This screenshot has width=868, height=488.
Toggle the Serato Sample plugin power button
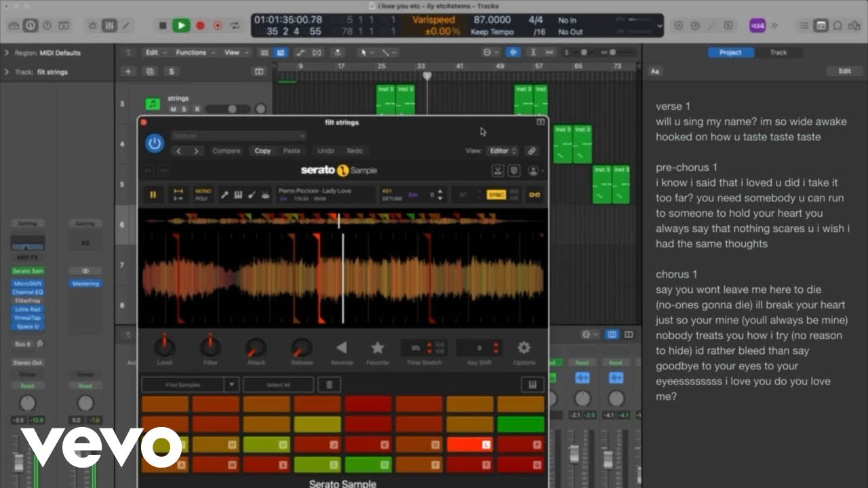coord(155,144)
